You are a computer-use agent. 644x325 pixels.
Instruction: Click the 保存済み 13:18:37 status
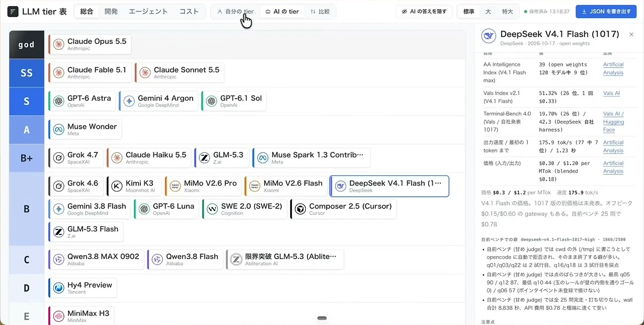tap(546, 12)
